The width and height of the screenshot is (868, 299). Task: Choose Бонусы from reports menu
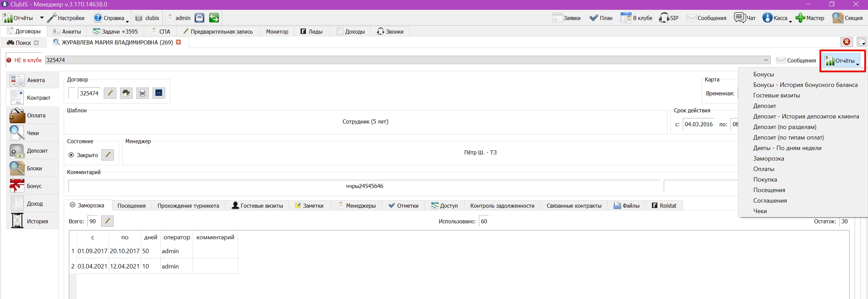click(763, 74)
